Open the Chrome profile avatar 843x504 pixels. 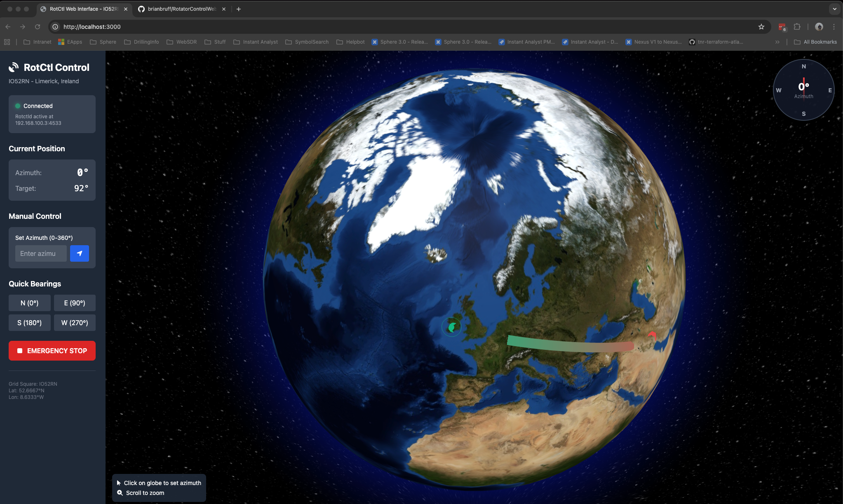(819, 27)
